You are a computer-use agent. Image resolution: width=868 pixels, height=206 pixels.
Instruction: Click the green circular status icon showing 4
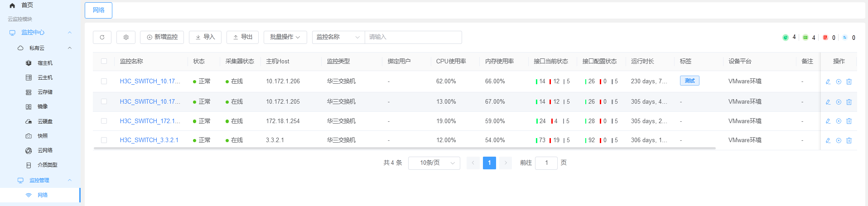(x=786, y=38)
